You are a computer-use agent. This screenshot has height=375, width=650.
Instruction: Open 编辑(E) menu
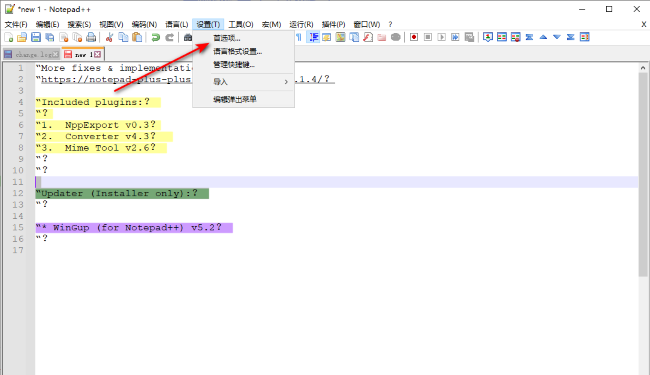coord(47,24)
